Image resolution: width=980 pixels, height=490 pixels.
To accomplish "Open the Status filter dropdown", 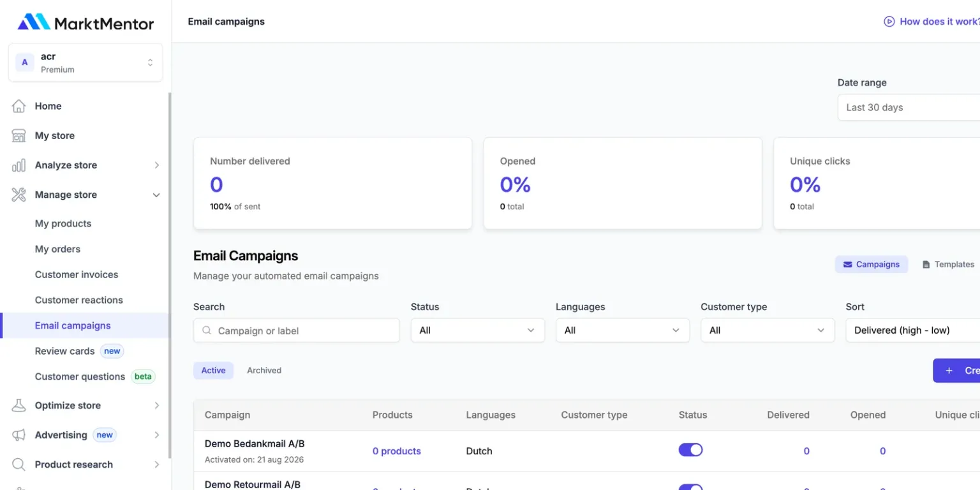I will (478, 330).
